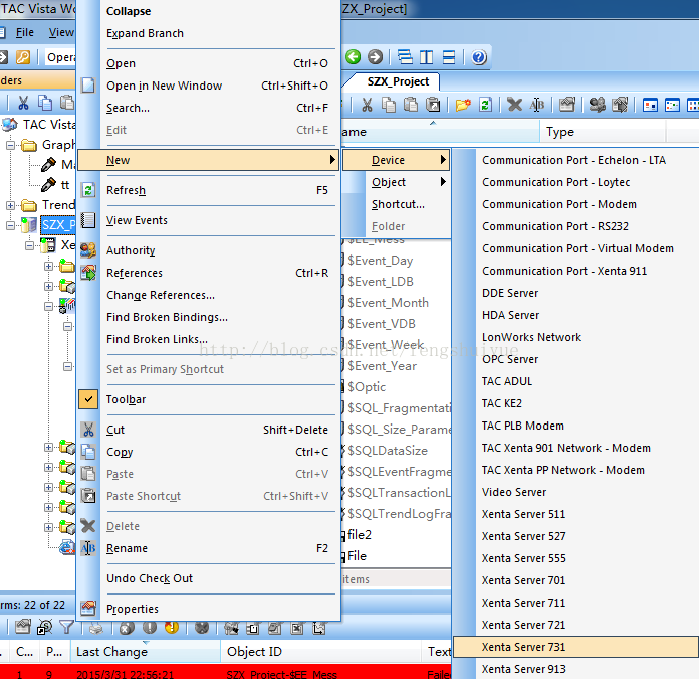Switch to SZX_Project tab
The image size is (699, 679).
(x=398, y=82)
